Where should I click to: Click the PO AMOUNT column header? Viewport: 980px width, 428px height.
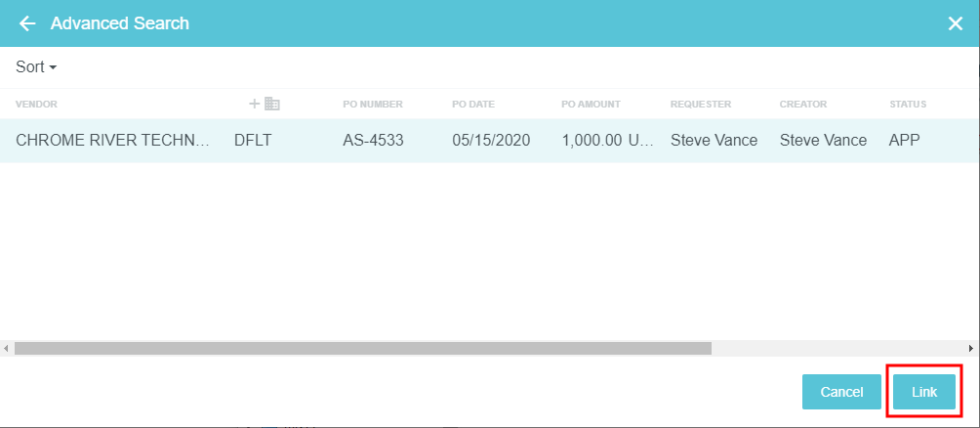point(591,104)
